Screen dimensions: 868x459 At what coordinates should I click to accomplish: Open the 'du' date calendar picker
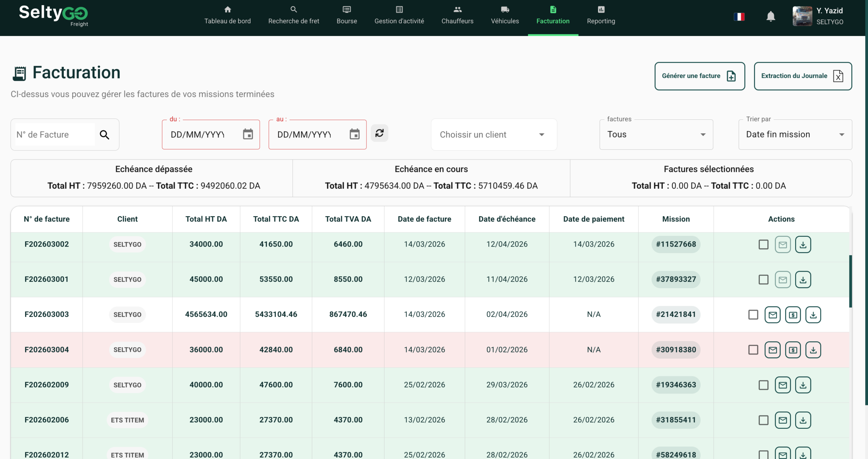coord(248,134)
